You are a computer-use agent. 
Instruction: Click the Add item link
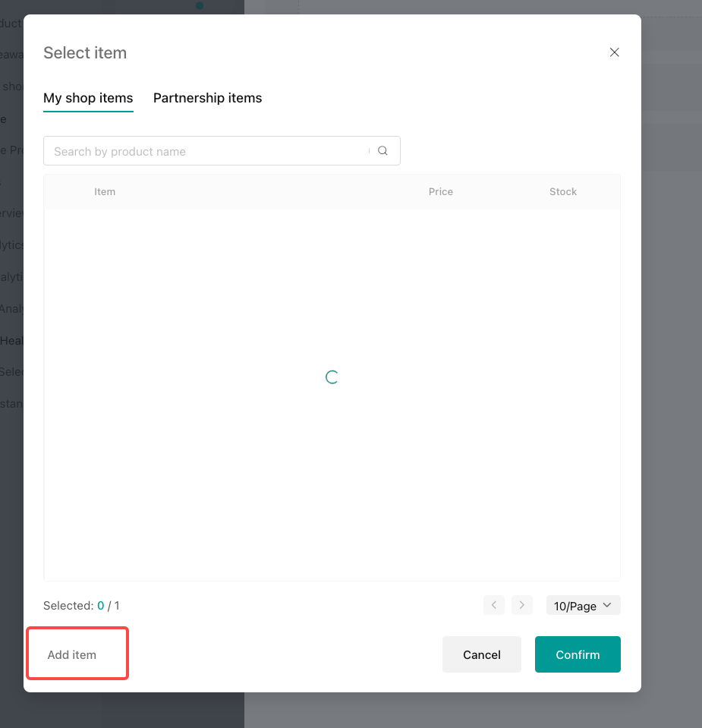(72, 654)
